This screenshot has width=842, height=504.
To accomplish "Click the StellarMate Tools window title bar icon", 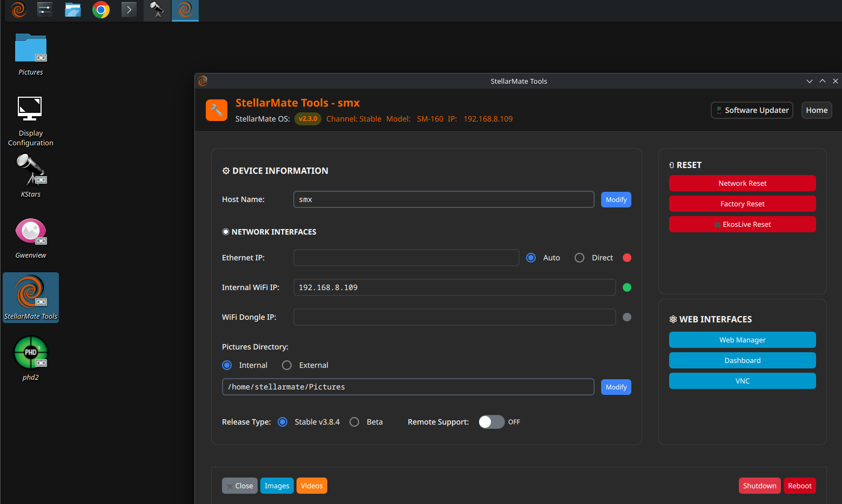I will click(x=203, y=81).
